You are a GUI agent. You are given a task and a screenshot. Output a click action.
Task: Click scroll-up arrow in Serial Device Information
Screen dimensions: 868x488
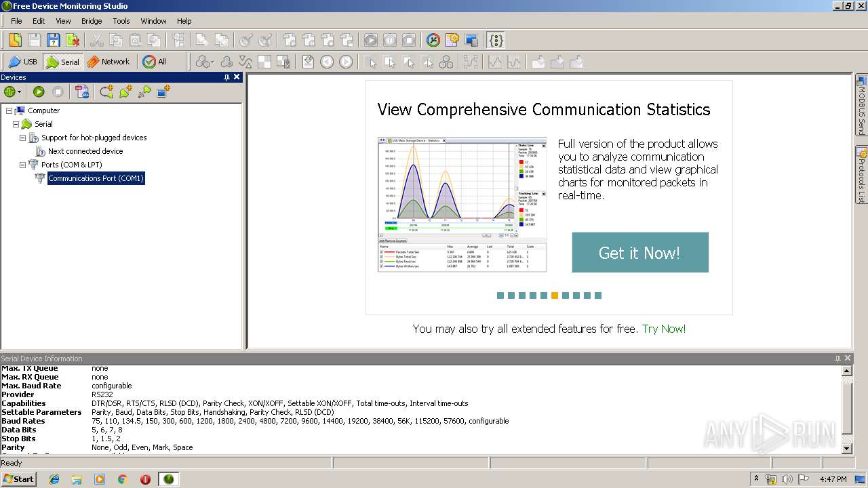(846, 371)
